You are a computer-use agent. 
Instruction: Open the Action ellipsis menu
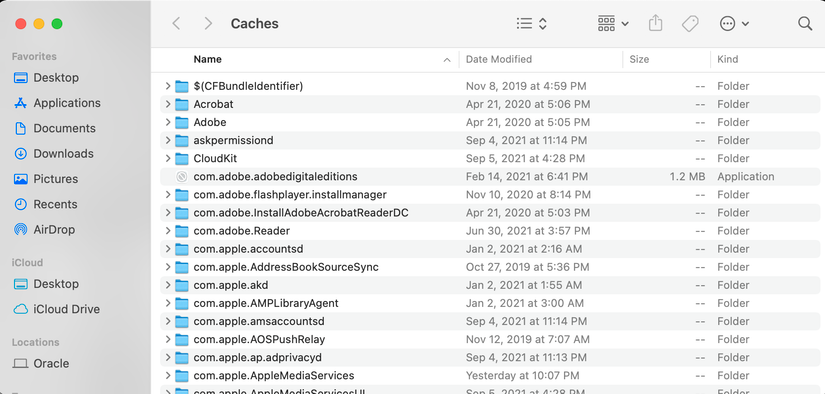[734, 24]
